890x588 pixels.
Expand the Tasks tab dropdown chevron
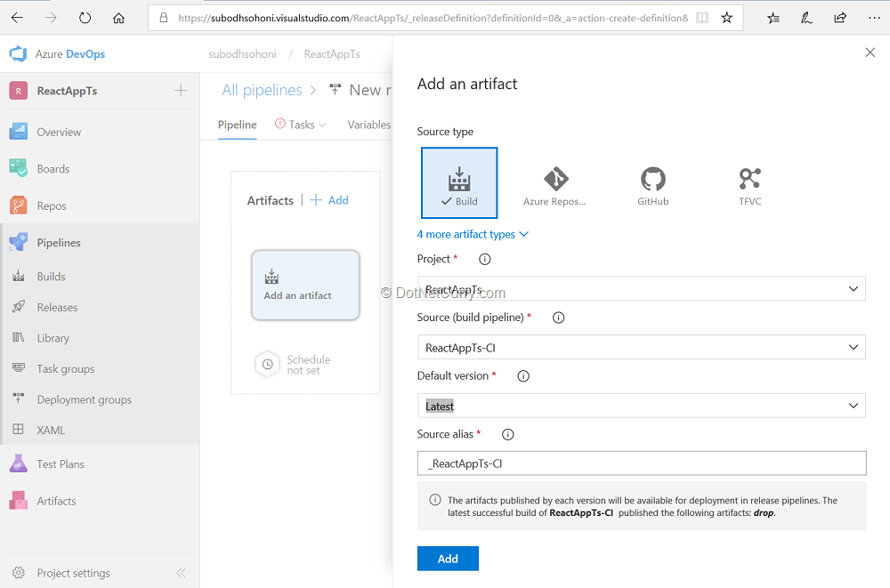pos(322,125)
